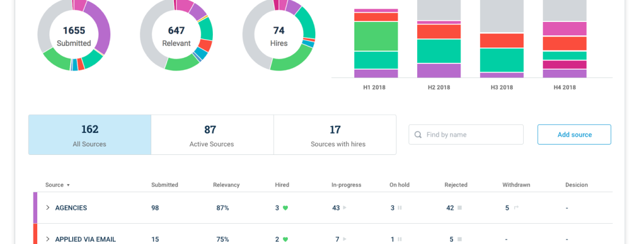
Task: Expand the Agencies source row
Action: [48, 208]
